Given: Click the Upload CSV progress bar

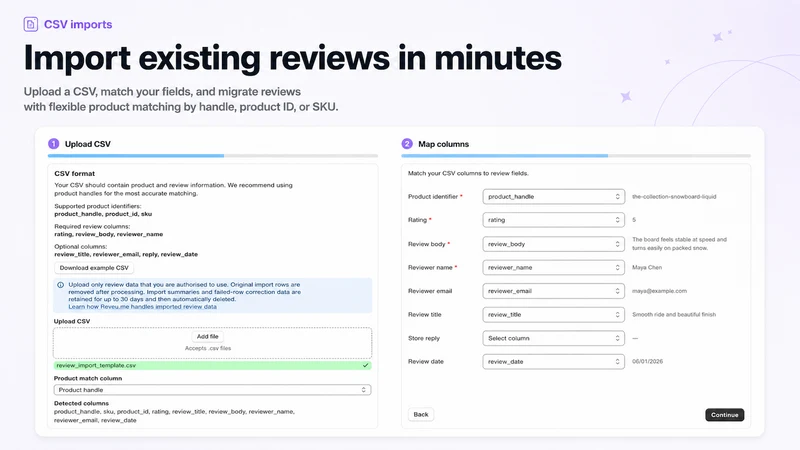Looking at the screenshot, I should [x=213, y=156].
